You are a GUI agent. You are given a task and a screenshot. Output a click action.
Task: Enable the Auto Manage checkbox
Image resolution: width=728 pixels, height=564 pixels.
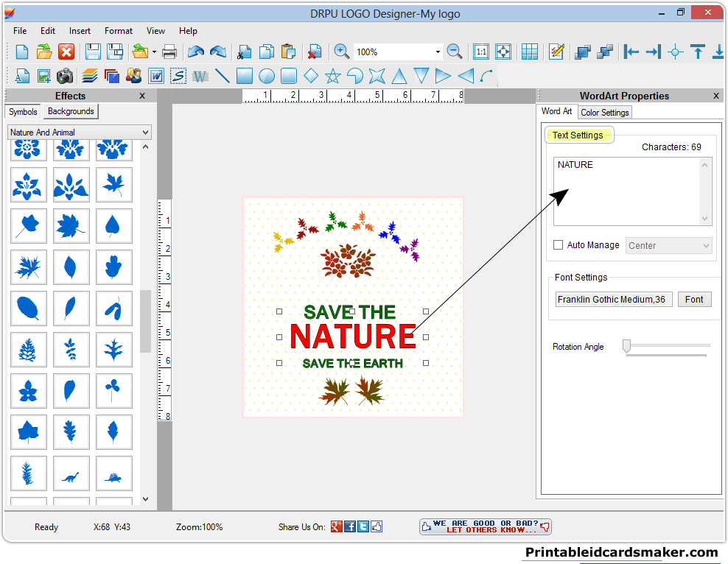click(558, 245)
